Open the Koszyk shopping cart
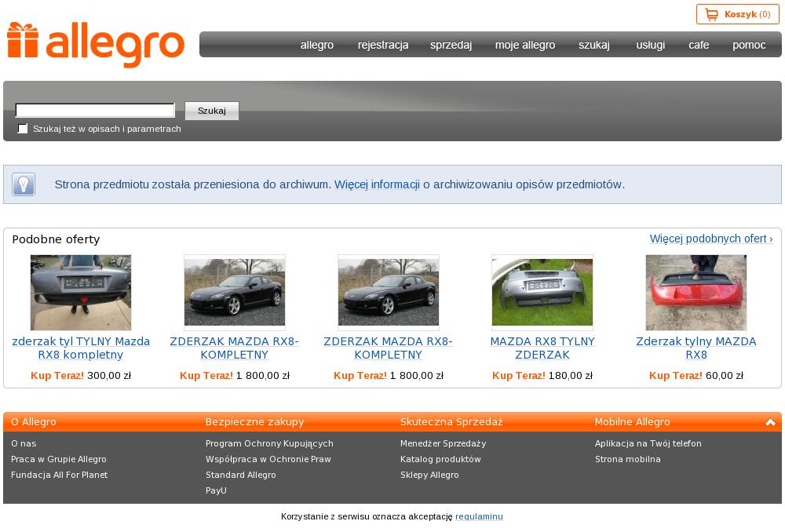This screenshot has width=785, height=532. pos(737,14)
